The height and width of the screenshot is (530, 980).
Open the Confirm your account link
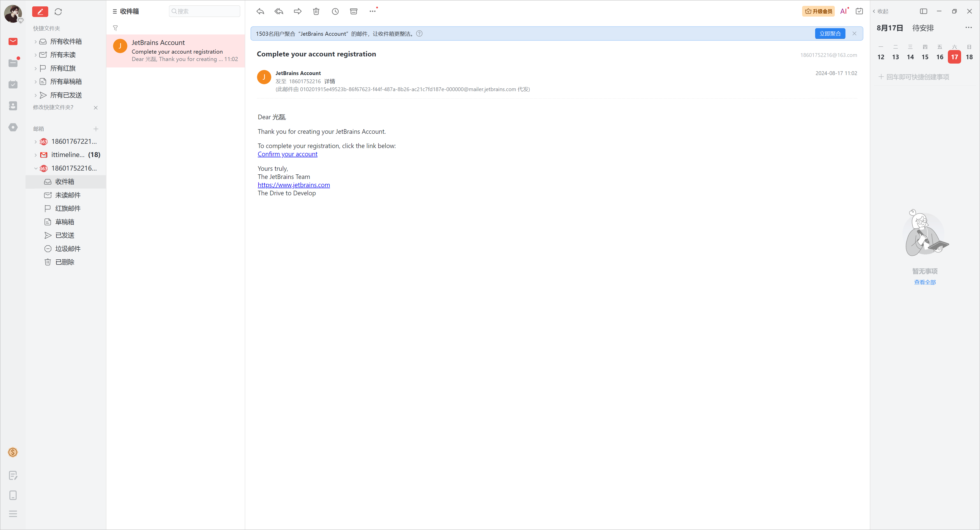(x=287, y=154)
